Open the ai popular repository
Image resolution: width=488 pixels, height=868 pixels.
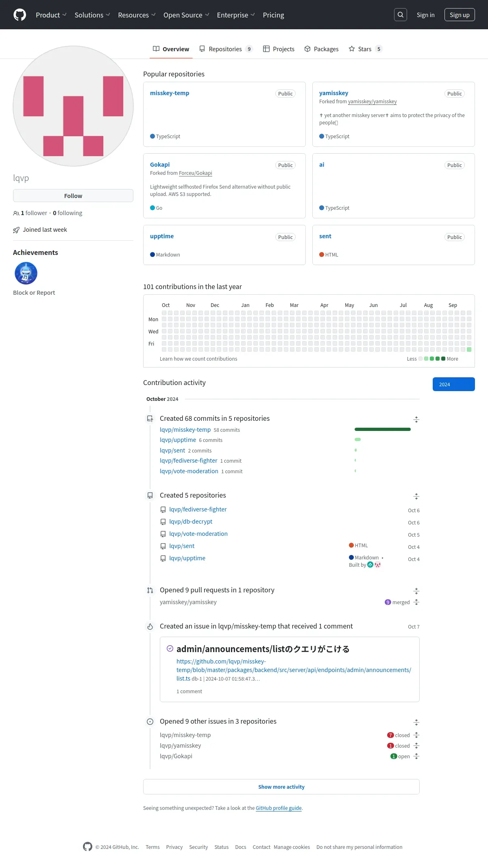322,164
